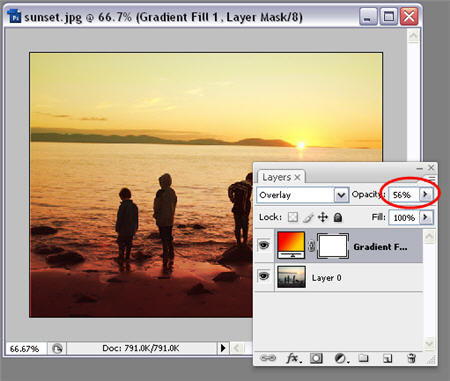
Task: Open the Layers panel options menu
Action: click(x=431, y=179)
